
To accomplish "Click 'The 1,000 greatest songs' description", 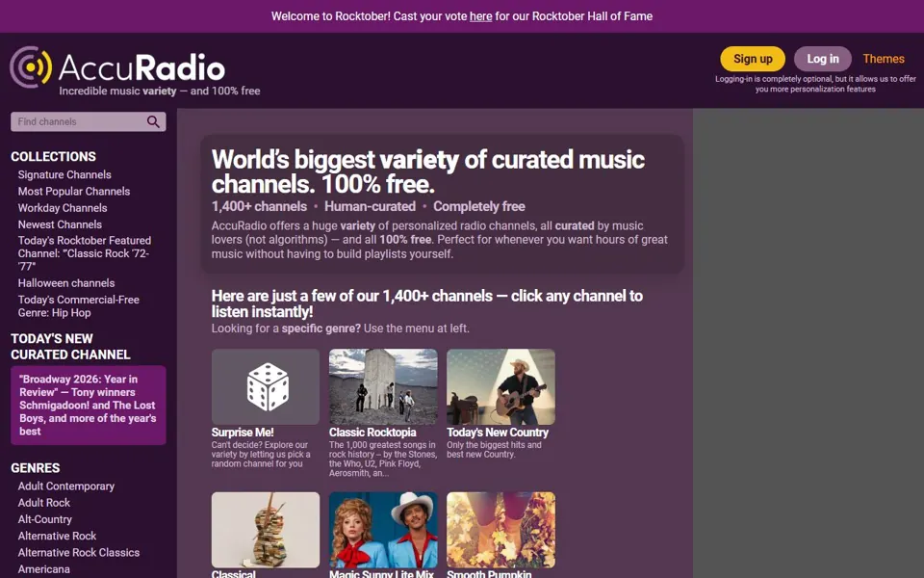I will coord(383,459).
